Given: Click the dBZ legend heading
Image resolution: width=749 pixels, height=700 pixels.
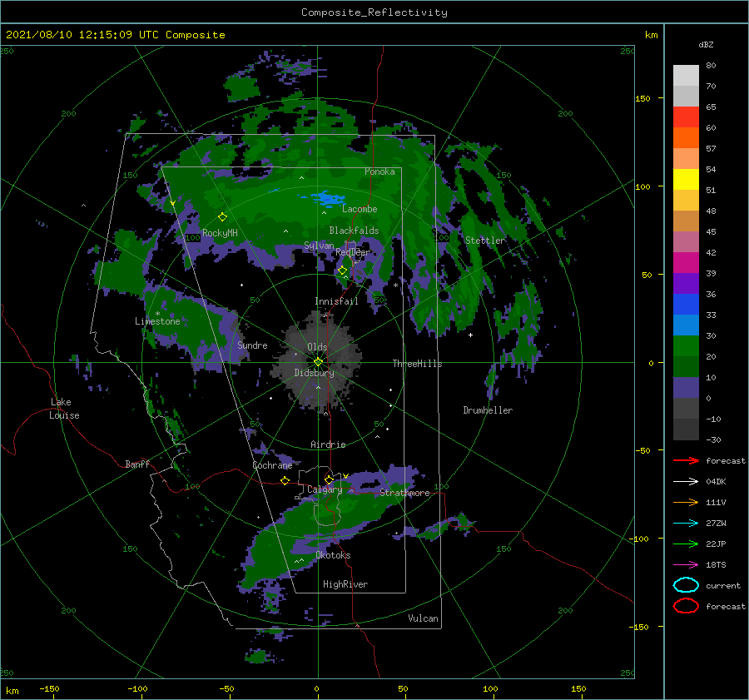Looking at the screenshot, I should 706,44.
